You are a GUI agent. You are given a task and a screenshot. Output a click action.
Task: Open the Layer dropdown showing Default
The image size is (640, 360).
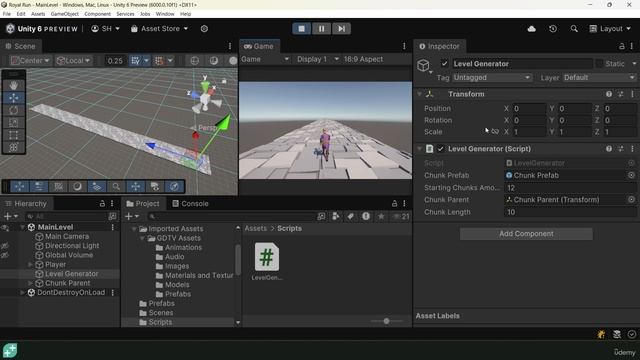click(x=600, y=78)
